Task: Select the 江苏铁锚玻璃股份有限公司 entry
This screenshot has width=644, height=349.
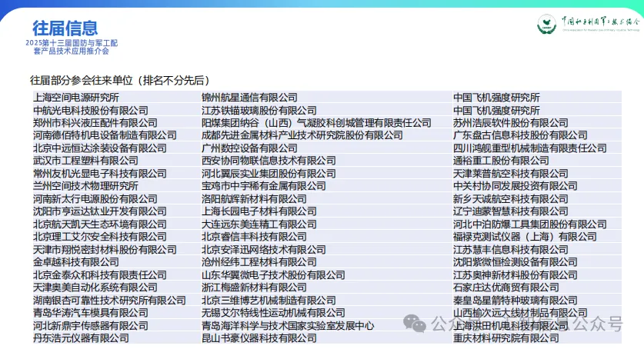Action: 259,111
